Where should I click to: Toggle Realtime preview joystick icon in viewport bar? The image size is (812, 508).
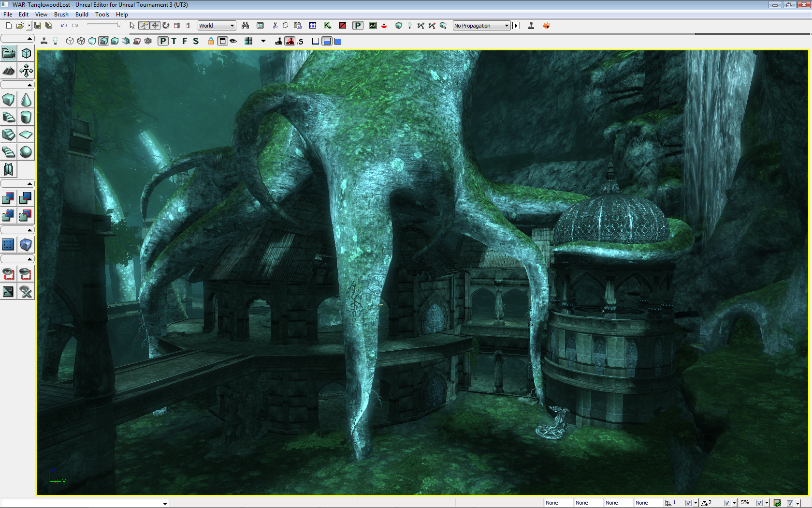[44, 41]
